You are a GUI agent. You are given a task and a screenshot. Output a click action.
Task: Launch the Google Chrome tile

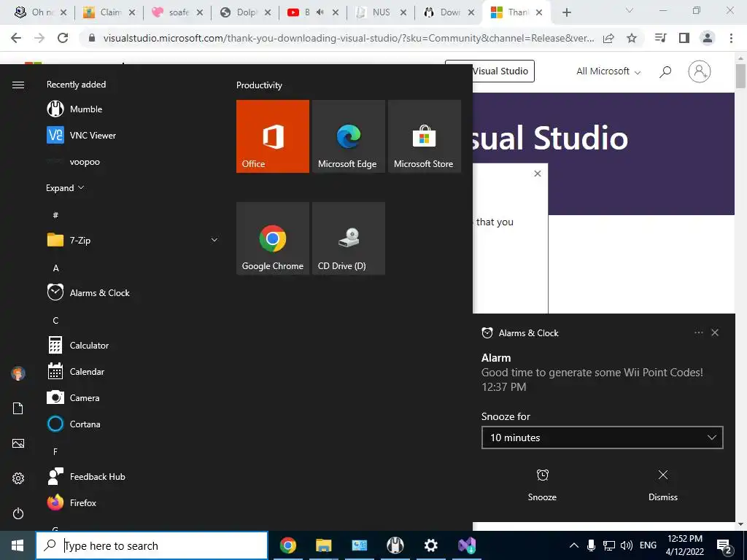[x=273, y=238]
